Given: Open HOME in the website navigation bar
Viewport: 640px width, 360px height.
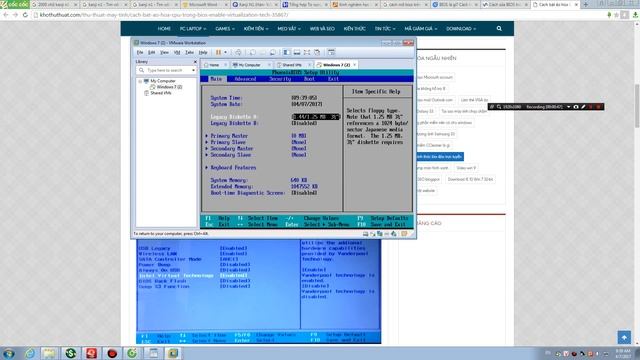Looking at the screenshot, I should point(164,29).
